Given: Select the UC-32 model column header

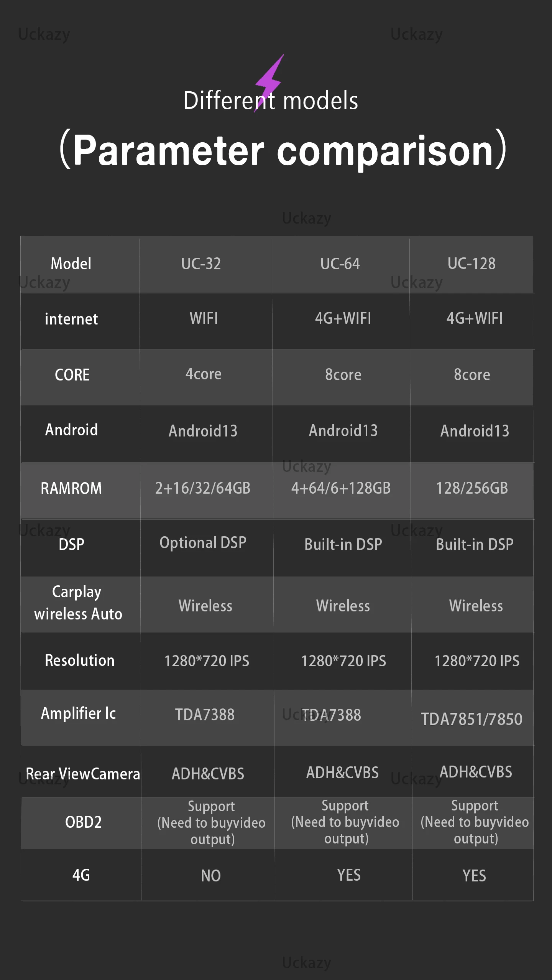Looking at the screenshot, I should pos(201,264).
